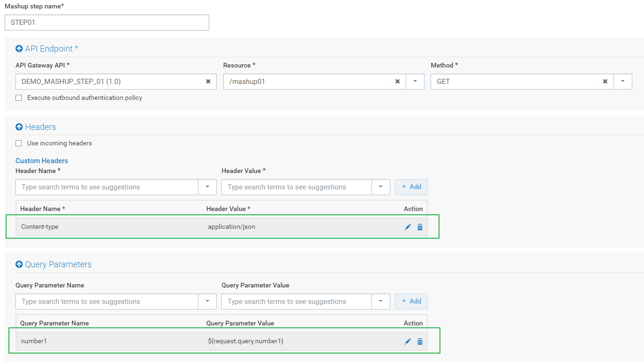Add the query parameter
Screen dimensions: 644x362
tap(411, 302)
